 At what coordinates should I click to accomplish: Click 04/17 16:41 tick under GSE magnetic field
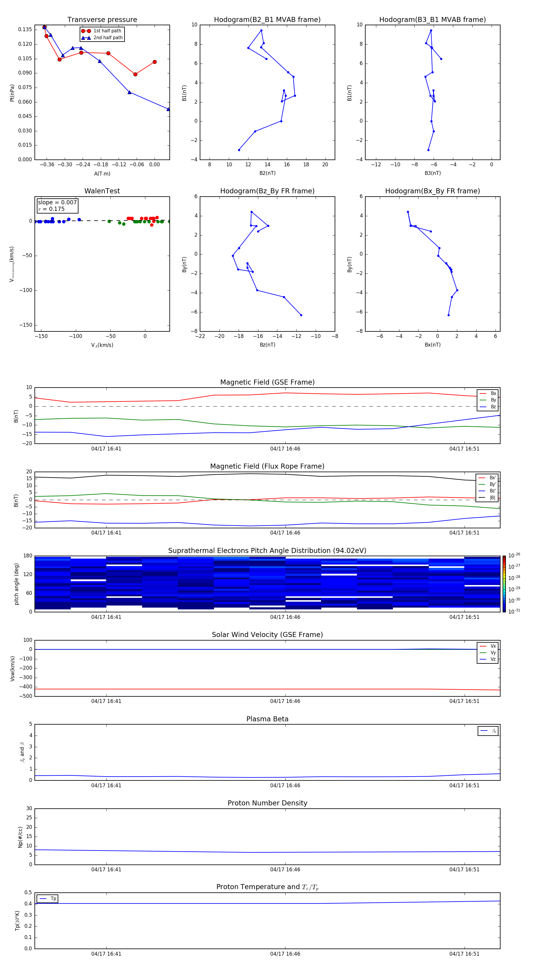tap(106, 449)
